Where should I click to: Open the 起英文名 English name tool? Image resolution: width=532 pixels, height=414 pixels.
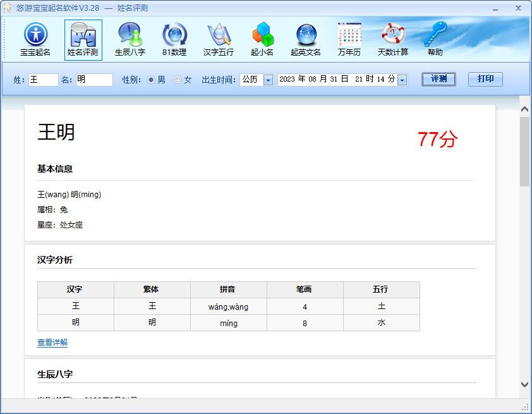pos(306,40)
